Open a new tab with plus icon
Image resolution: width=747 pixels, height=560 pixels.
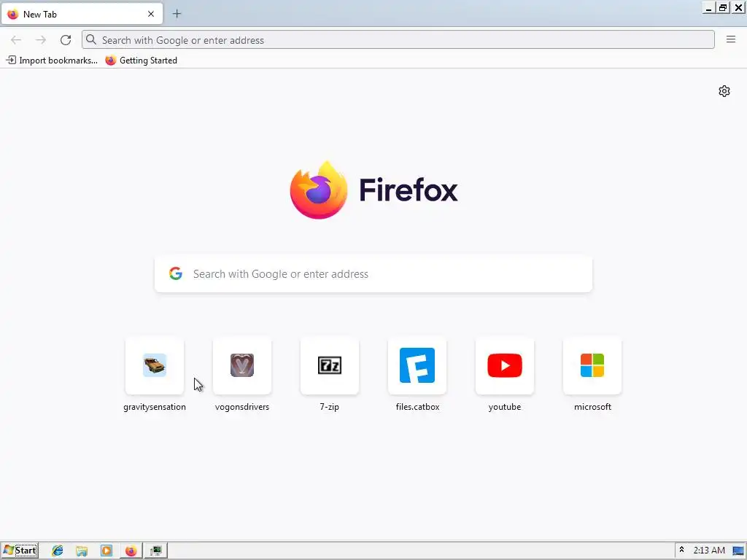coord(177,14)
